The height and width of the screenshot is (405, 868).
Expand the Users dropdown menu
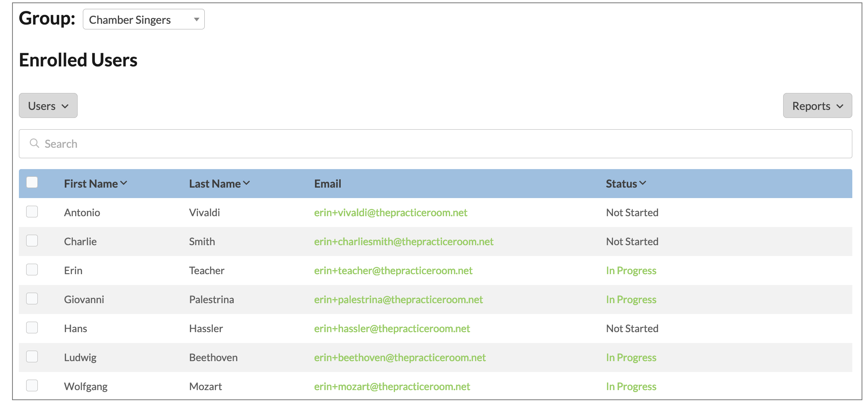click(x=48, y=106)
